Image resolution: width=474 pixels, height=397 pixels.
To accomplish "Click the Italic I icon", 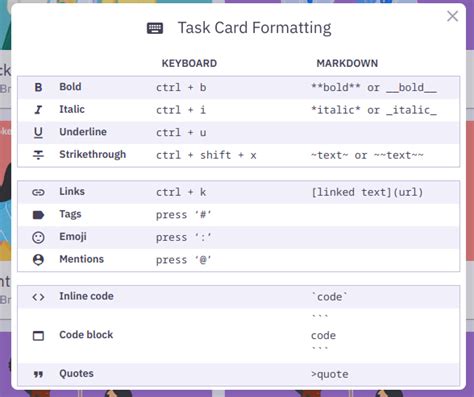I will tap(38, 110).
